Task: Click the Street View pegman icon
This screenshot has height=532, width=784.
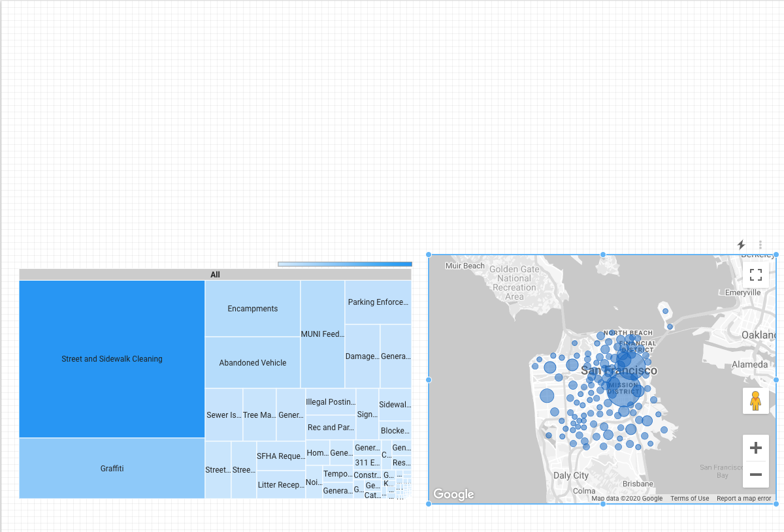Action: pos(755,400)
